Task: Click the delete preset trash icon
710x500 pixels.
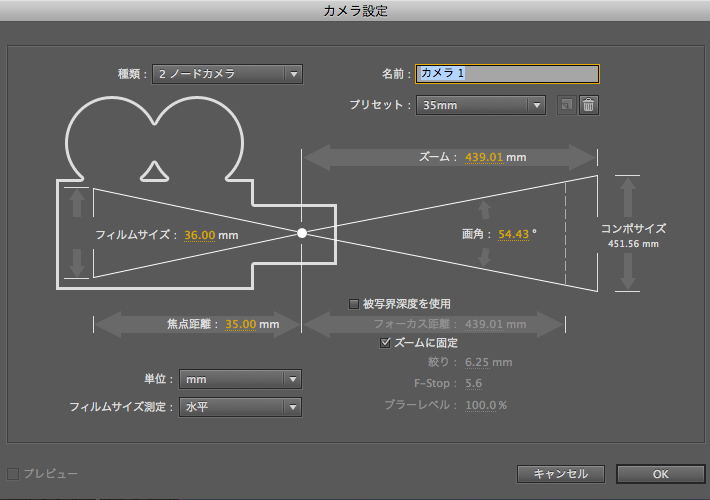Action: (x=589, y=105)
